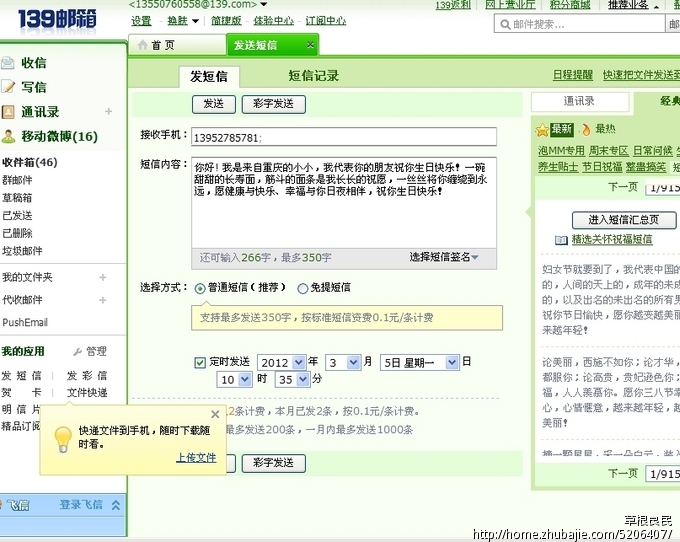Switch to 短信记录 tab
The height and width of the screenshot is (542, 680).
tap(314, 76)
